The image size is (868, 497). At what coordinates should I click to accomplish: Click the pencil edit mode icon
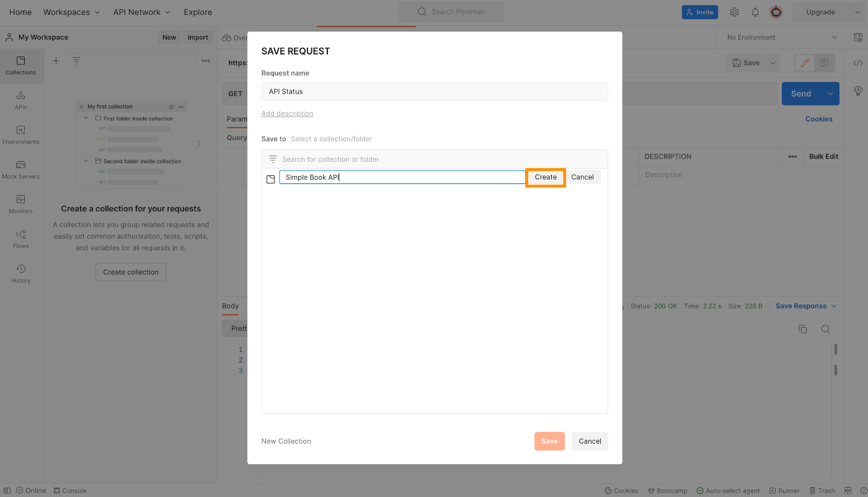pos(805,63)
